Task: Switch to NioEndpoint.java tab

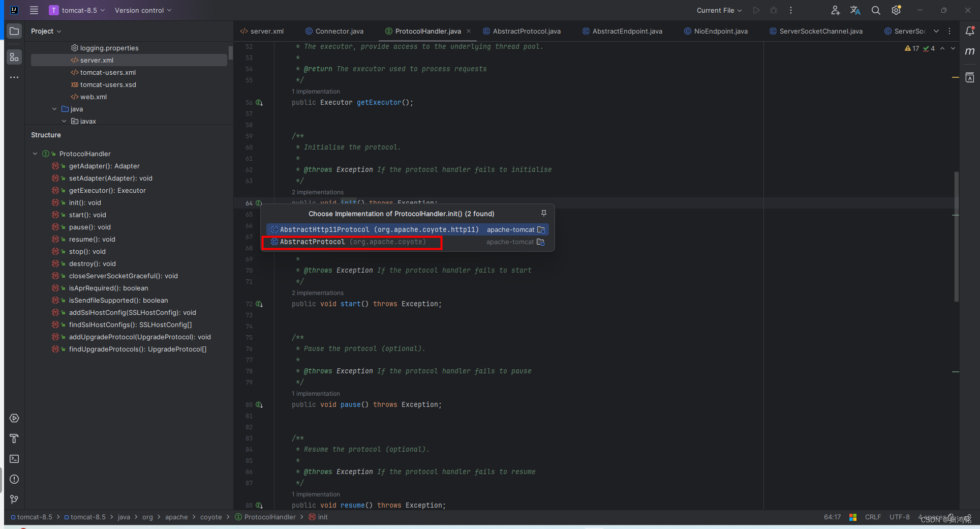Action: point(716,31)
